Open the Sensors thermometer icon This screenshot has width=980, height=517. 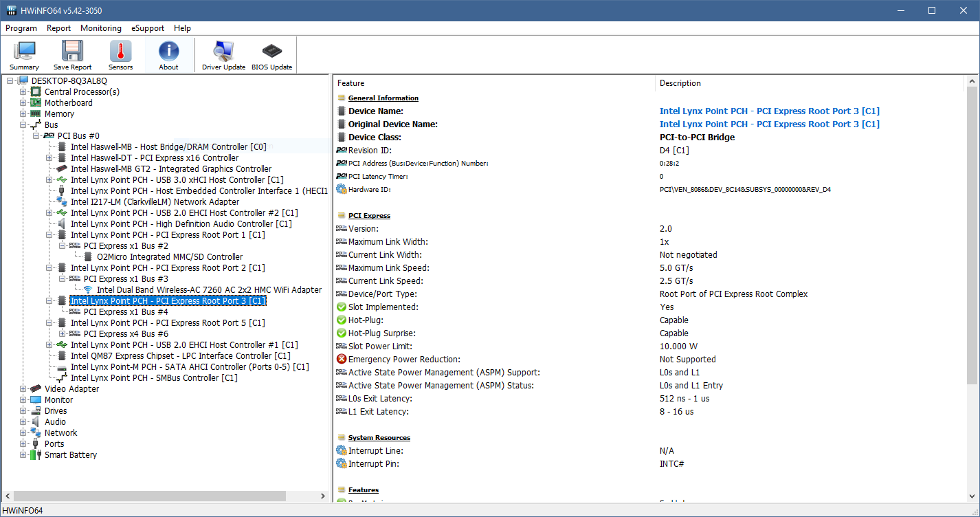click(120, 51)
